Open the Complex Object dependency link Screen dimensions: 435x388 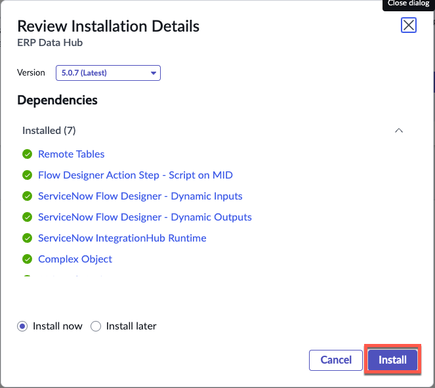click(75, 259)
